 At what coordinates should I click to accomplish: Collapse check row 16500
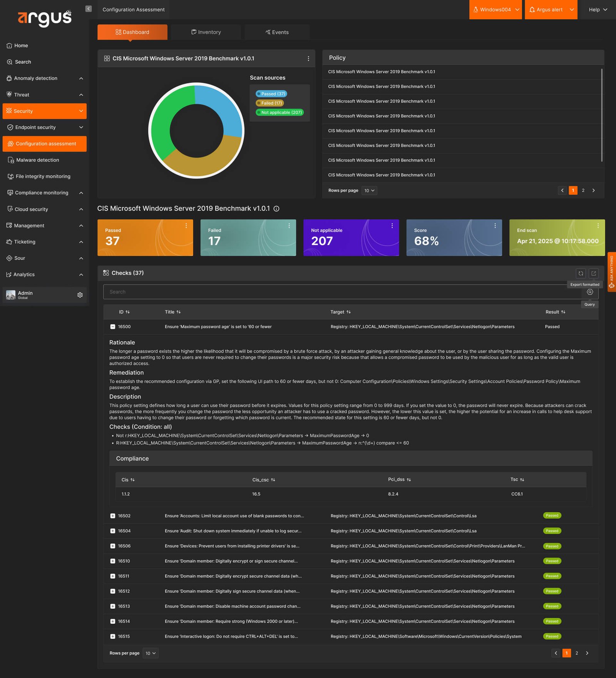(113, 327)
